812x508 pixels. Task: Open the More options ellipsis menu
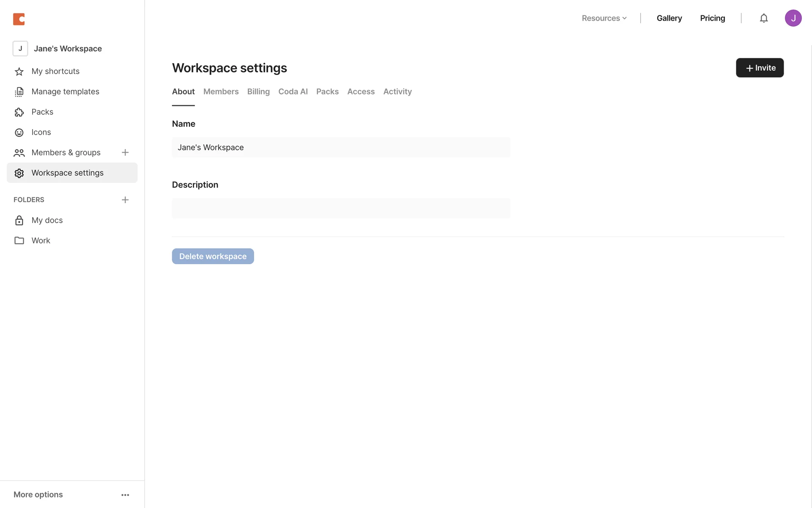pos(125,495)
